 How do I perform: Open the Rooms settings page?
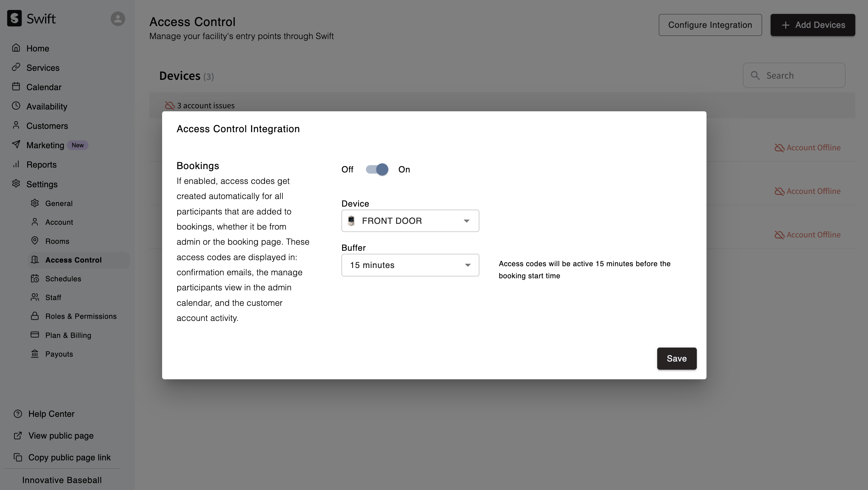coord(57,241)
